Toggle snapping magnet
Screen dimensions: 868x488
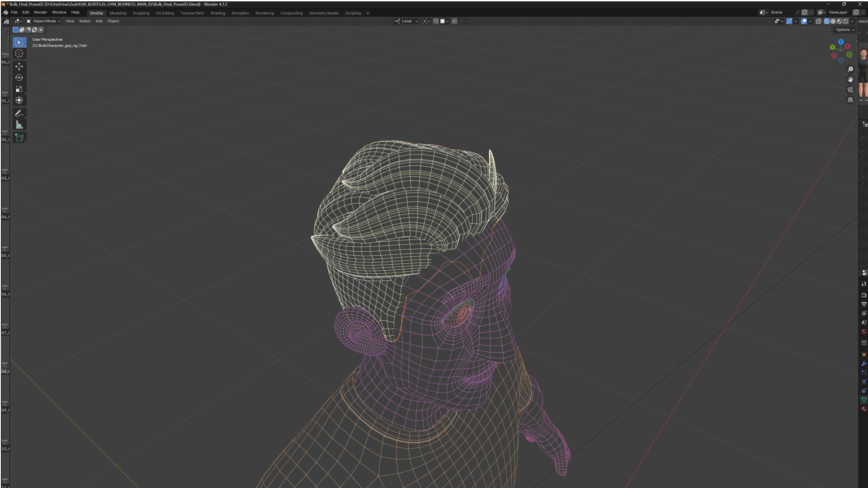[435, 21]
